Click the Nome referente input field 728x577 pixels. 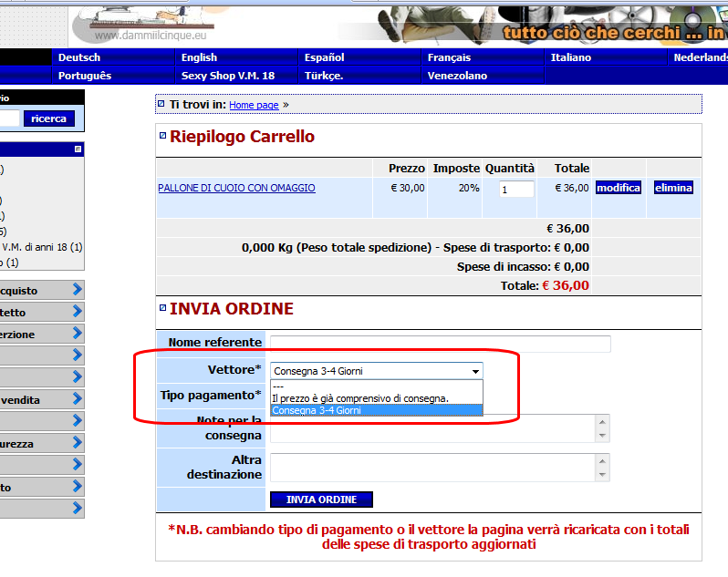pos(440,344)
